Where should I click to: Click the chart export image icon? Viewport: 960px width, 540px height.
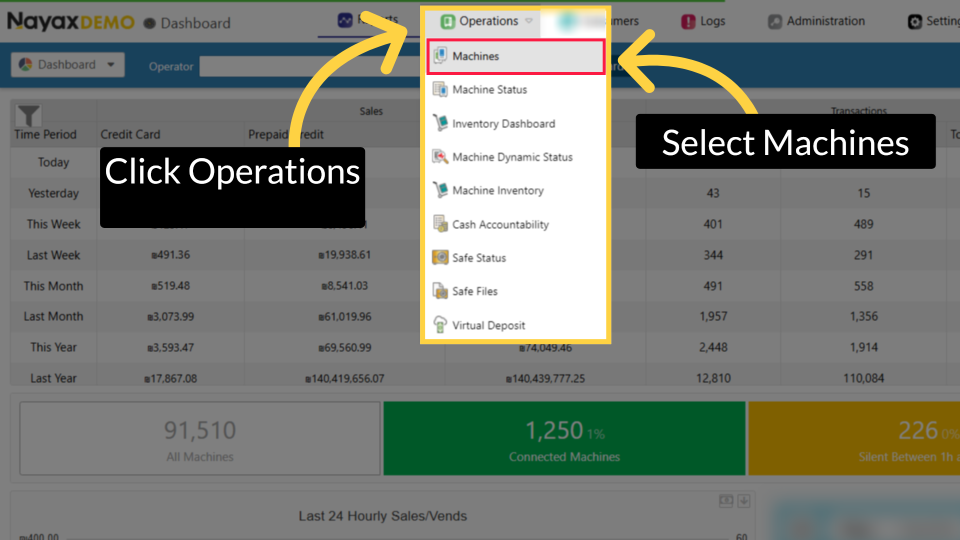coord(726,501)
